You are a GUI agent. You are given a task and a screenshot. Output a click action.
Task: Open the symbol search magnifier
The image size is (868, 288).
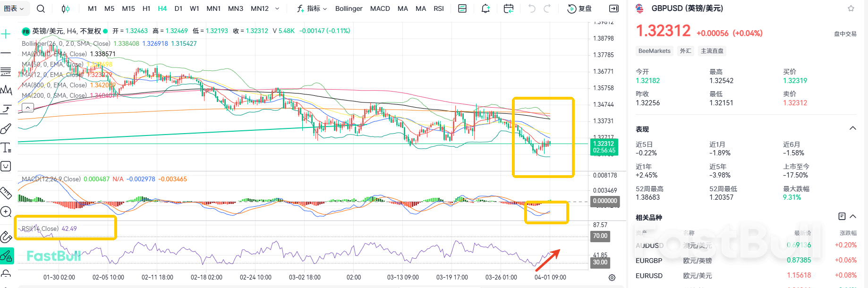click(x=41, y=8)
